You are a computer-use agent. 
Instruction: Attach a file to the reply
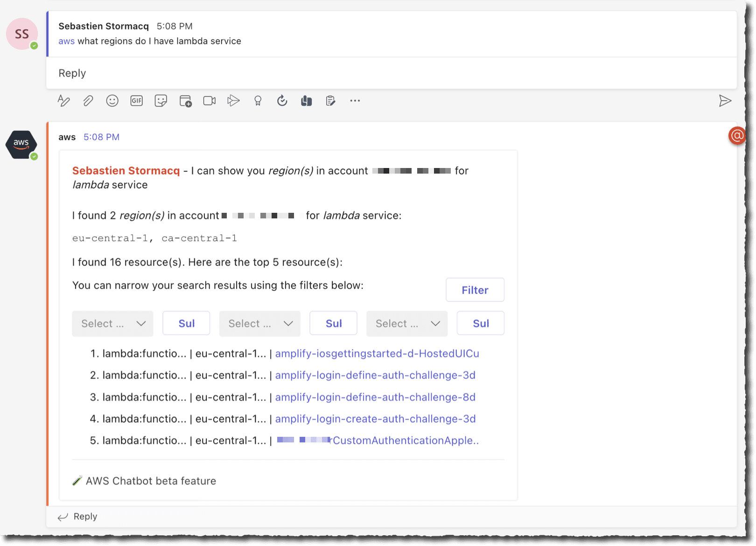pyautogui.click(x=88, y=100)
